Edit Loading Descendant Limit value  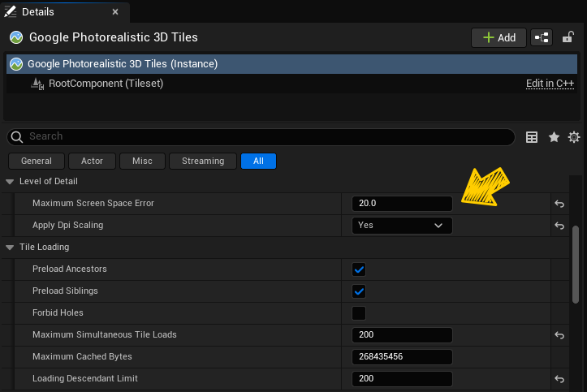click(x=402, y=378)
